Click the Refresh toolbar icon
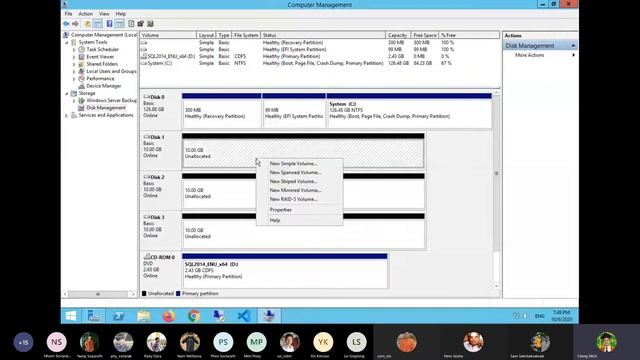This screenshot has height=360, width=640. tap(131, 24)
